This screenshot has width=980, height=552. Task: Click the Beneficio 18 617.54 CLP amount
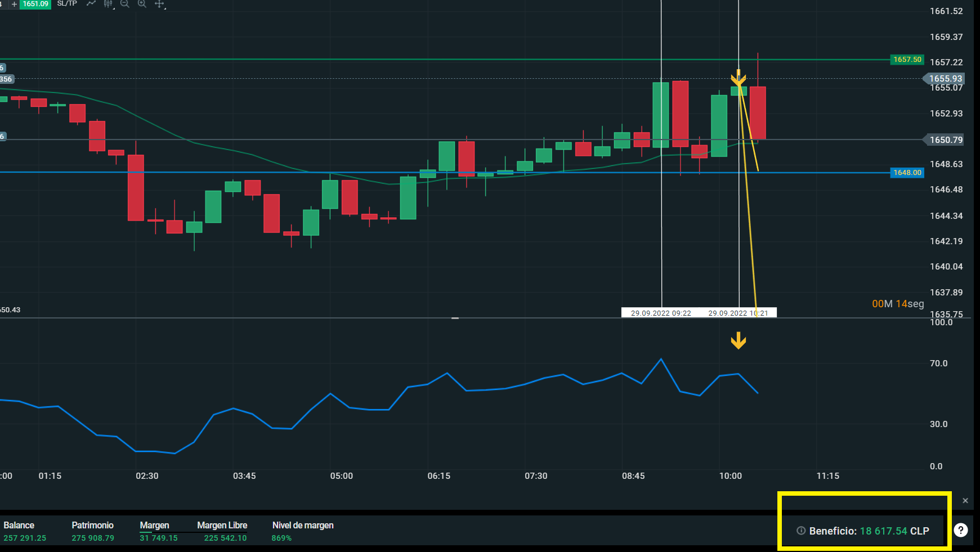point(894,531)
